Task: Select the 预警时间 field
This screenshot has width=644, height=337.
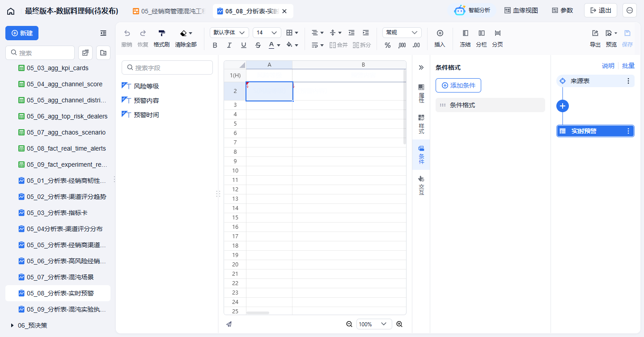Action: (x=146, y=115)
